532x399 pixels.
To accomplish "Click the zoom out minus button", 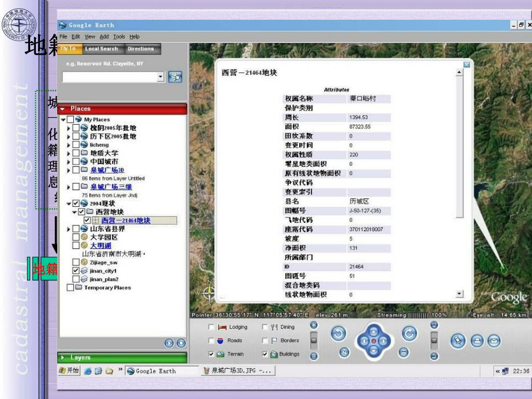I will [x=314, y=356].
